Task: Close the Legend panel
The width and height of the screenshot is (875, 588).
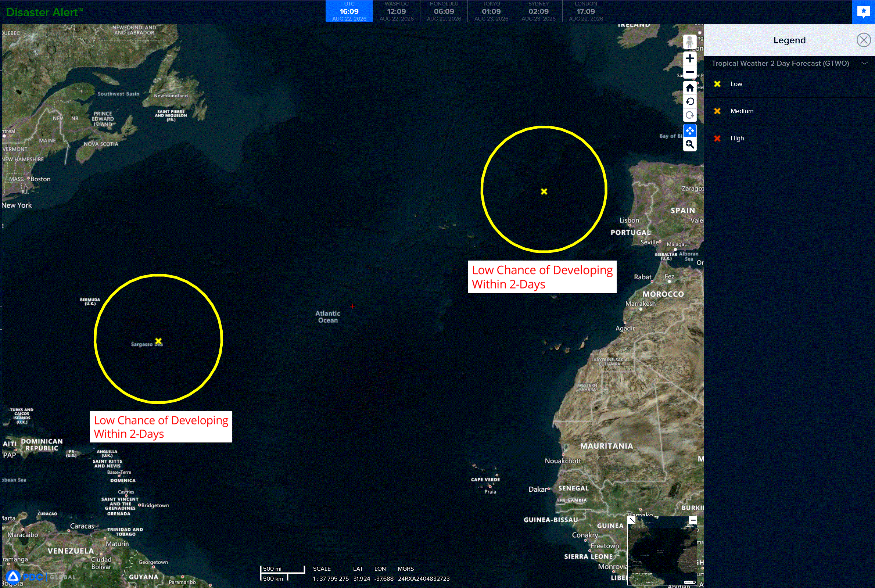Action: pos(863,40)
